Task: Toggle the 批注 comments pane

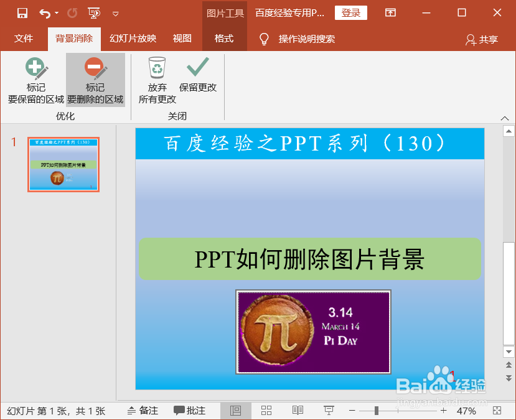Action: [190, 411]
